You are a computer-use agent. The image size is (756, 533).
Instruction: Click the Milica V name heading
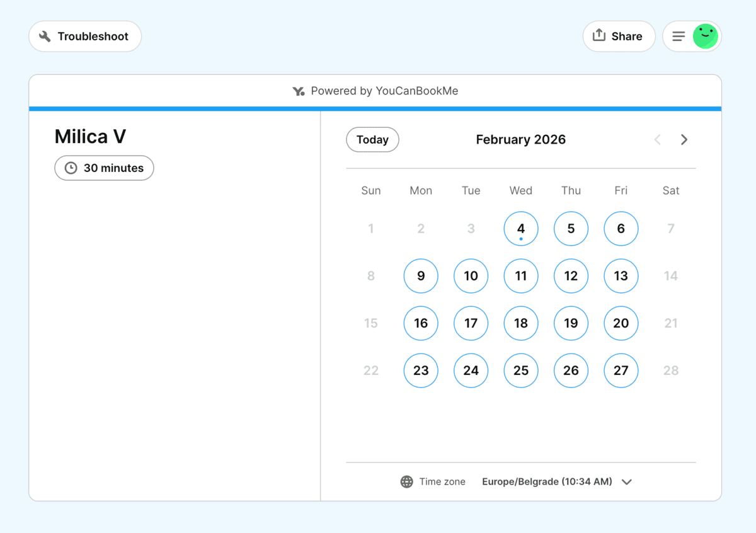(90, 136)
